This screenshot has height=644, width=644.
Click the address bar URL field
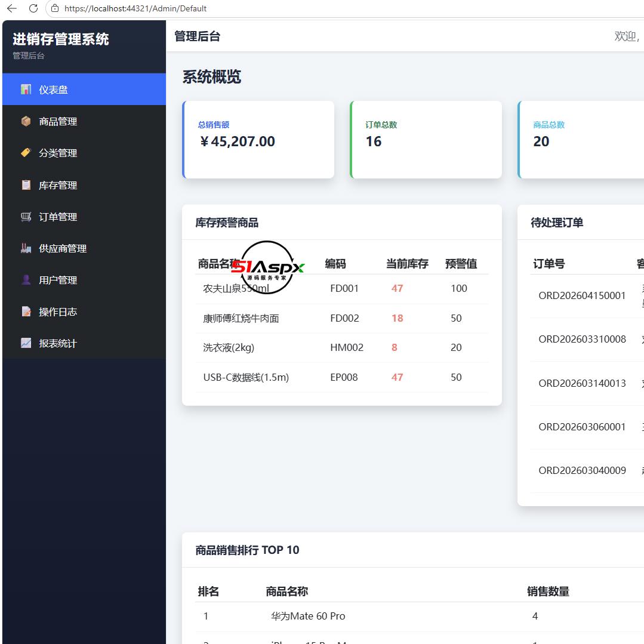(x=345, y=8)
